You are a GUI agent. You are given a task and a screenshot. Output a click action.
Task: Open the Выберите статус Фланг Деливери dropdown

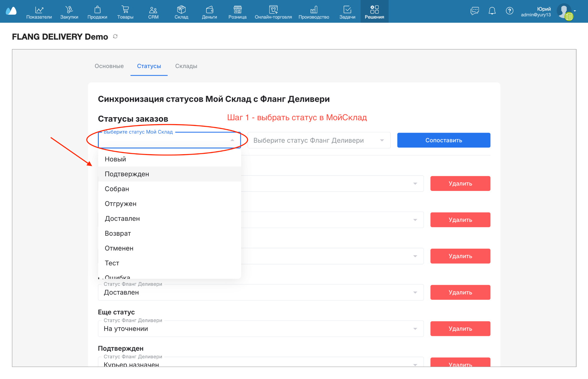point(319,140)
